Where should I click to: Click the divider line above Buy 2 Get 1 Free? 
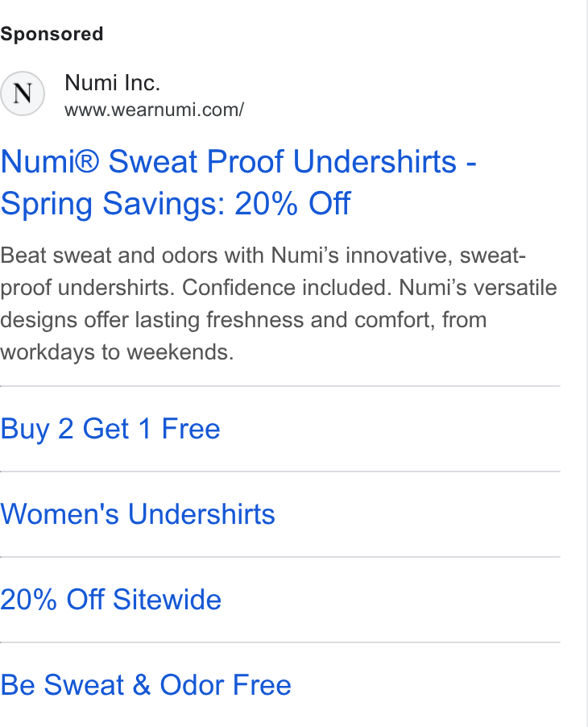pos(280,386)
